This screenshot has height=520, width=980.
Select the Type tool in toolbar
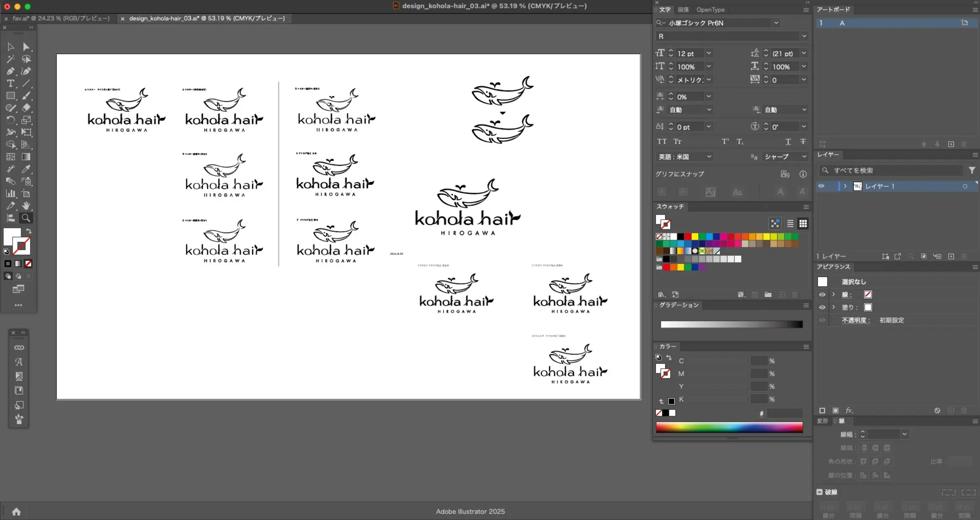tap(11, 83)
